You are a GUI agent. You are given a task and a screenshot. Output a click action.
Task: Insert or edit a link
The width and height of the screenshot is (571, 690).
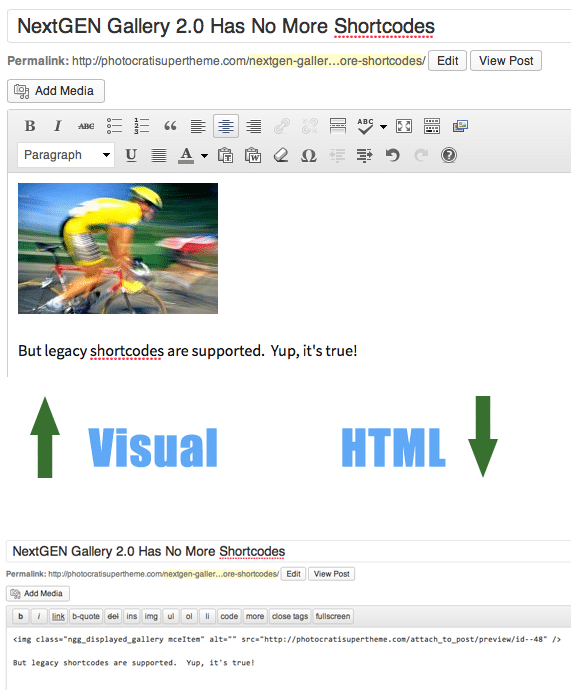pos(282,126)
